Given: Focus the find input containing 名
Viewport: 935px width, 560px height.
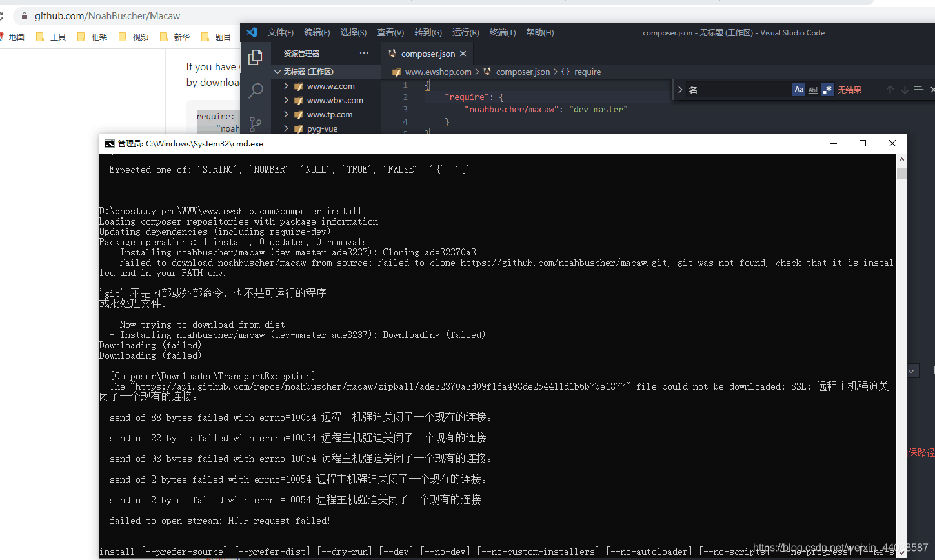Looking at the screenshot, I should (738, 90).
